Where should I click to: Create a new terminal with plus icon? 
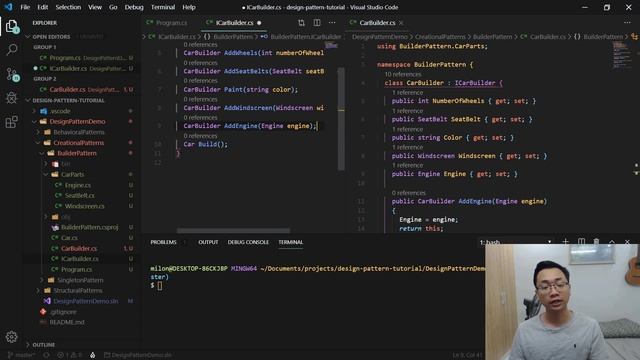click(x=565, y=242)
